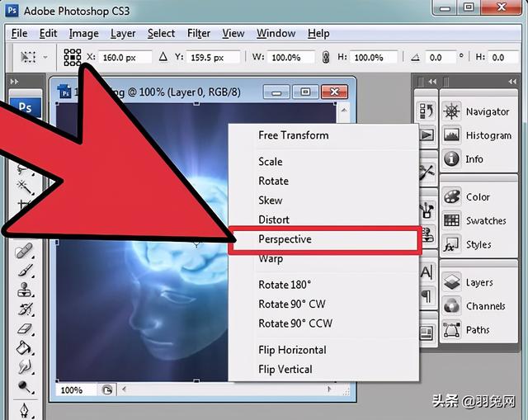Click the Ps logo atop the toolbox
This screenshot has width=528, height=420.
26,108
